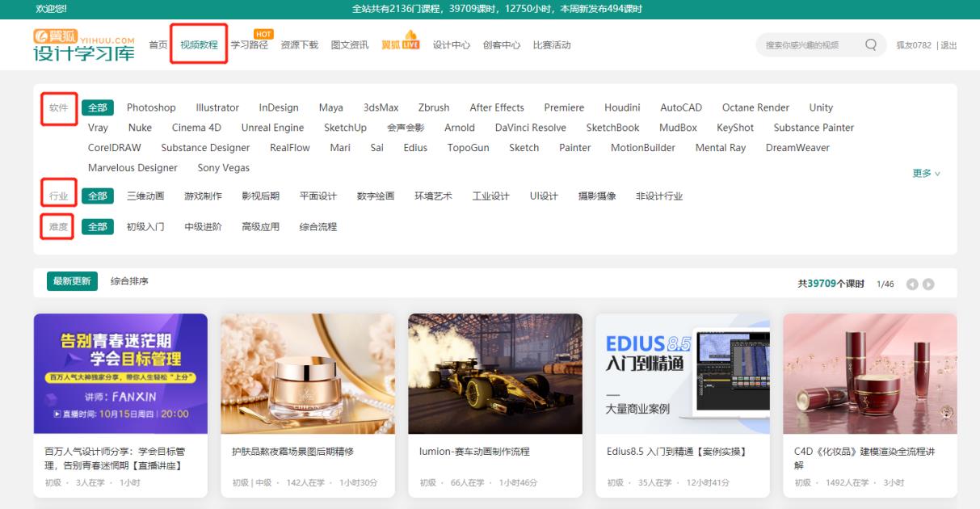Filter industry by UI设计
The width and height of the screenshot is (980, 509).
click(544, 196)
